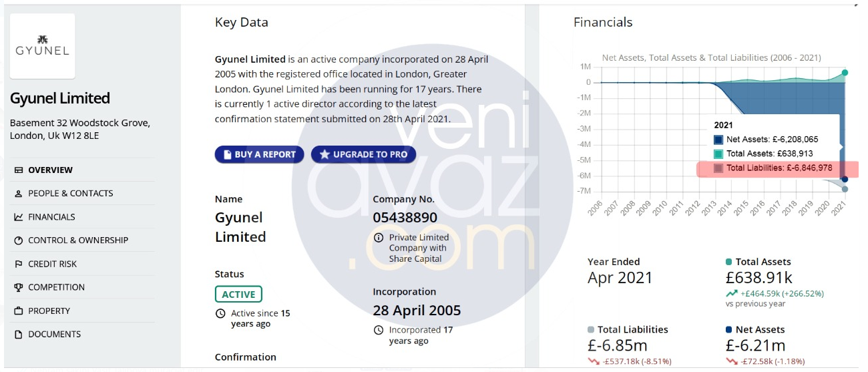Click the Net Assets dark blue legend swatch
The height and width of the screenshot is (372, 868).
click(x=718, y=140)
